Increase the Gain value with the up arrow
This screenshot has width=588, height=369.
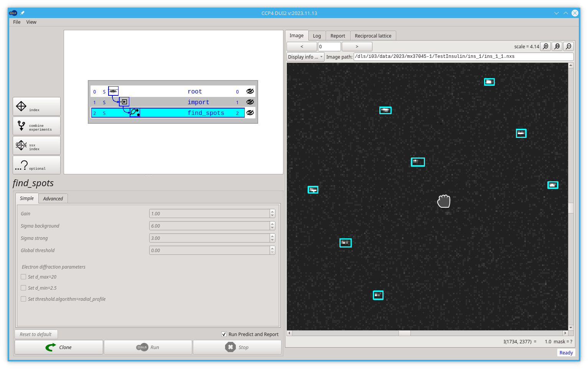pyautogui.click(x=272, y=212)
